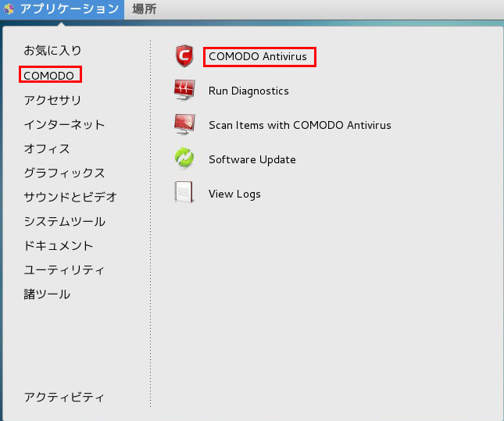Select the システムツール category
Screen dimensions: 504x421
(x=64, y=221)
